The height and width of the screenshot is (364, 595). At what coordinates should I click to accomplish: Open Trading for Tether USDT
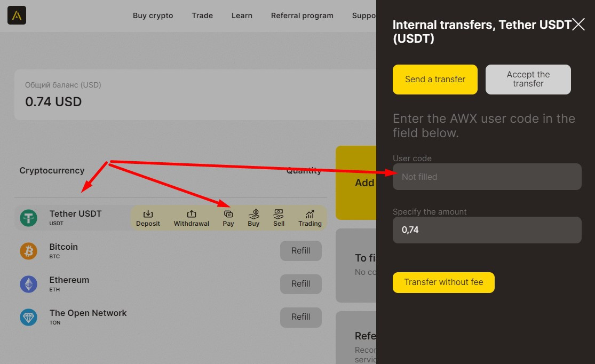coord(310,218)
